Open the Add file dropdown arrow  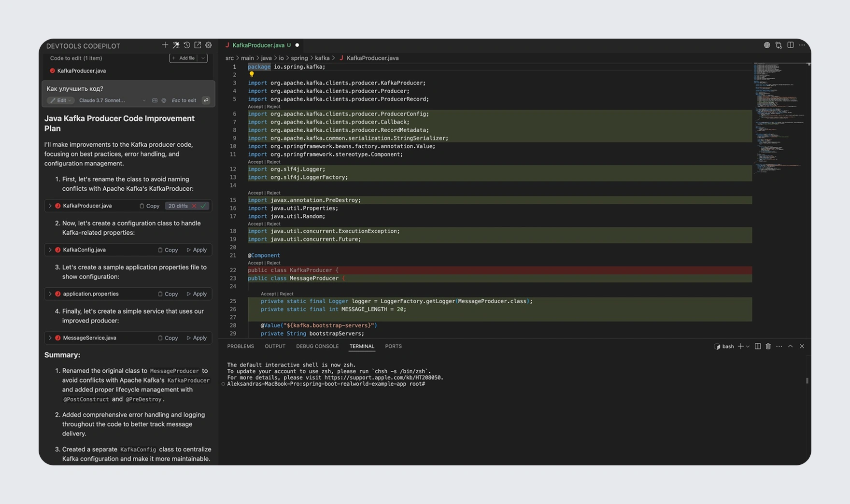point(203,57)
